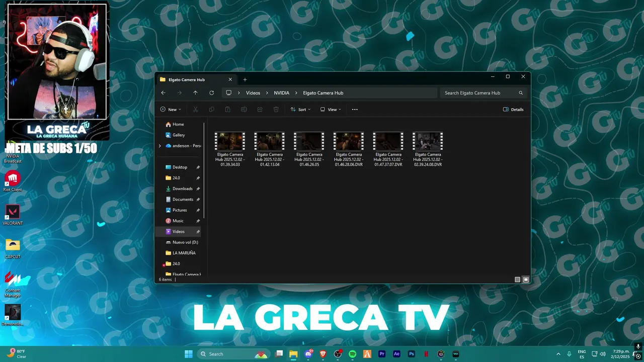The height and width of the screenshot is (362, 644).
Task: Open Music in the navigation pane
Action: [x=178, y=221]
